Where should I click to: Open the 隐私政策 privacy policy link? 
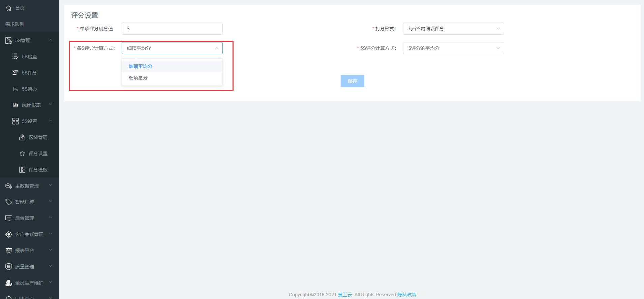pos(406,295)
